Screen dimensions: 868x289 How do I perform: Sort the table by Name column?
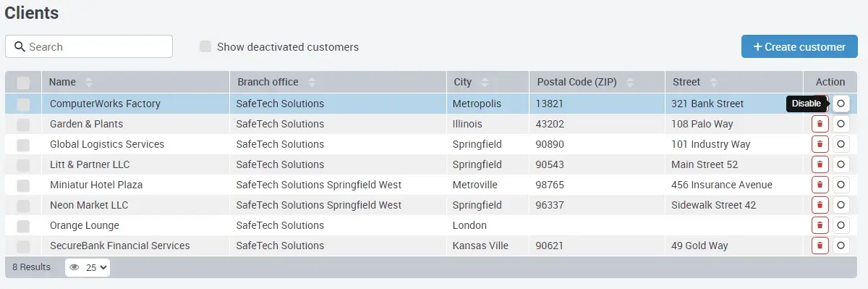click(x=89, y=82)
